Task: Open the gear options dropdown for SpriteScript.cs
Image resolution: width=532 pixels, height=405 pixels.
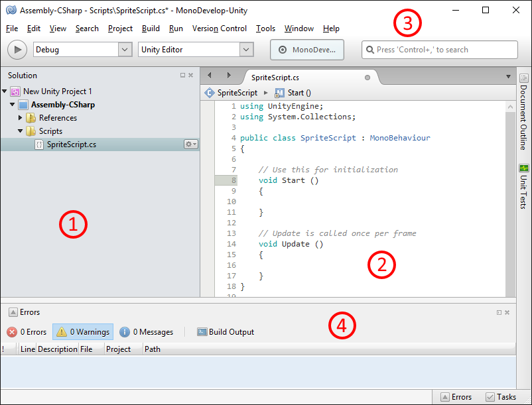Action: click(x=190, y=145)
